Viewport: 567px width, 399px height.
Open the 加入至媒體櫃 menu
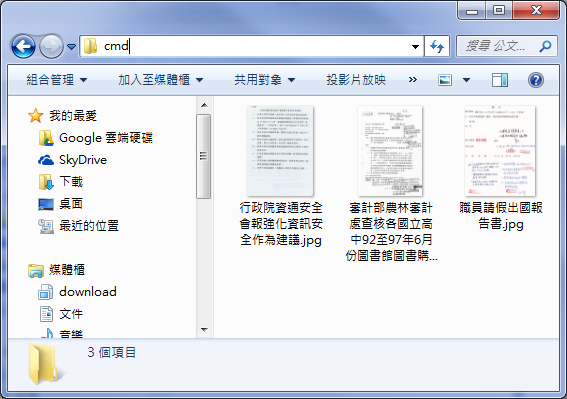161,80
